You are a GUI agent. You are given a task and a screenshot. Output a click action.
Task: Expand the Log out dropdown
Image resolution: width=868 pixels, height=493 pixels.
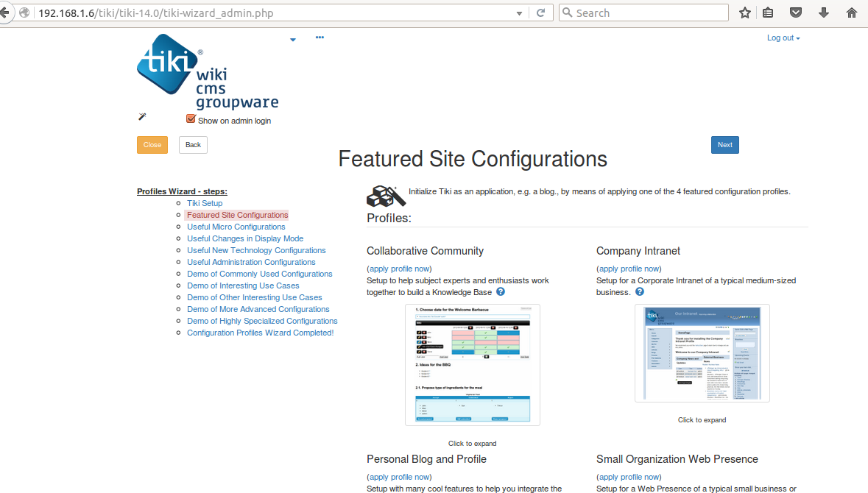[783, 38]
